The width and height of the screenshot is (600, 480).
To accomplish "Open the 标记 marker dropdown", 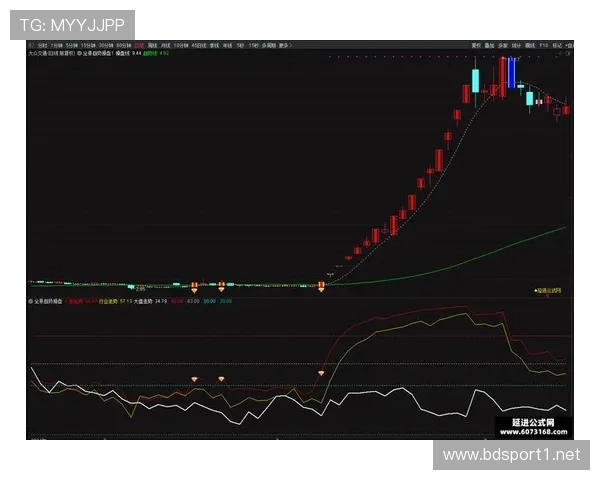I will (558, 45).
